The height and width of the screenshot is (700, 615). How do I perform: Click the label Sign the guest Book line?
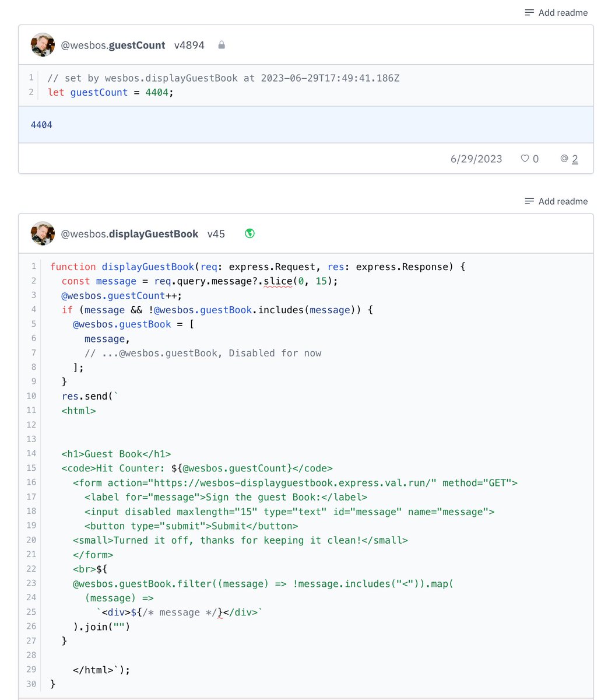[x=226, y=497]
